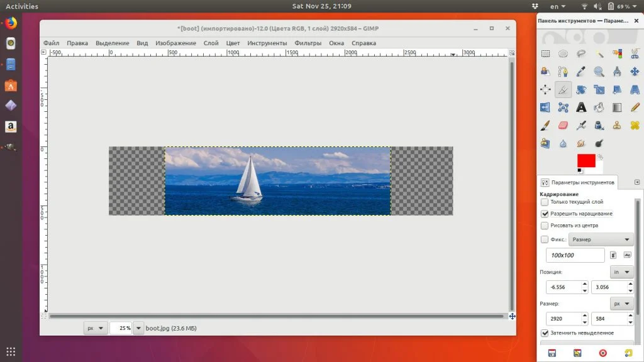Toggle 'Рисовать из центра' checkbox
The height and width of the screenshot is (362, 644).
coord(545,225)
